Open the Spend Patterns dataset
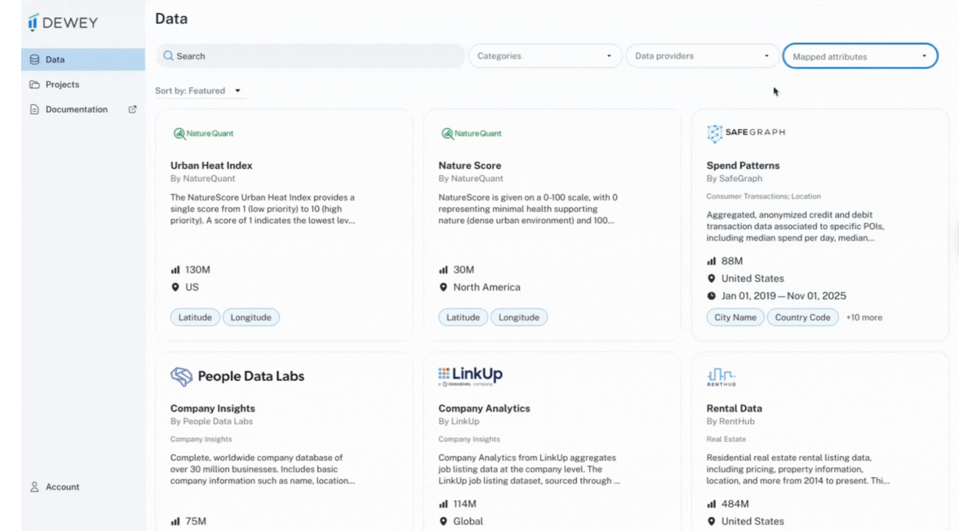 pyautogui.click(x=743, y=166)
